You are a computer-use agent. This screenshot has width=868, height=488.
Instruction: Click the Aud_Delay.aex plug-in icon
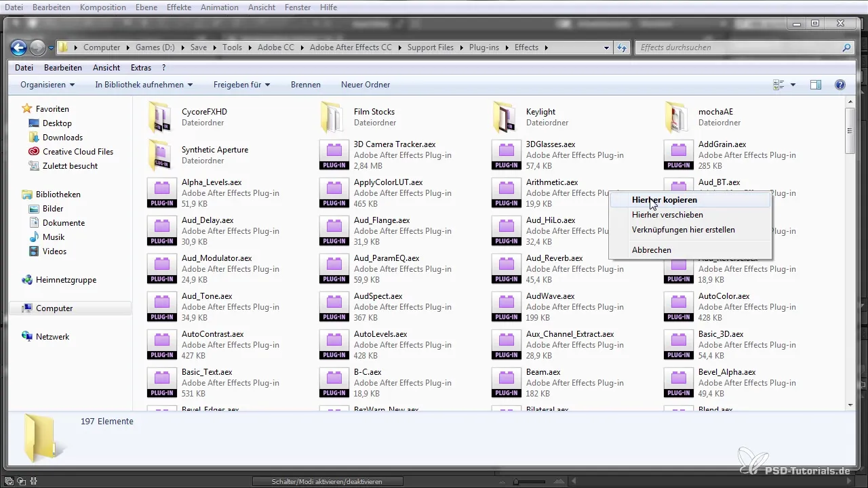161,231
